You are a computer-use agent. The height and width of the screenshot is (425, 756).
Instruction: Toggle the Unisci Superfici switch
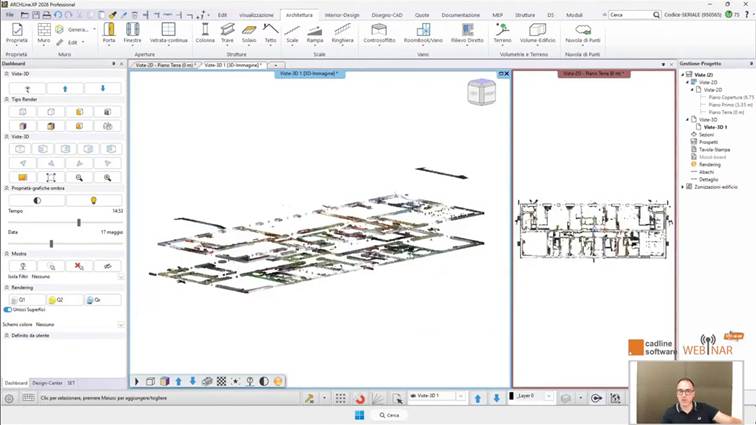click(x=7, y=310)
